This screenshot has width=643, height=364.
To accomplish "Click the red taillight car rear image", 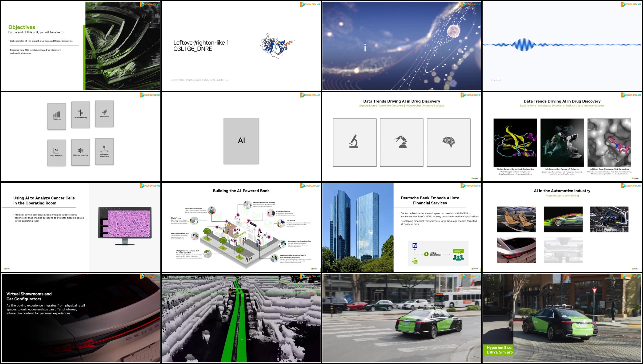I will point(516,250).
